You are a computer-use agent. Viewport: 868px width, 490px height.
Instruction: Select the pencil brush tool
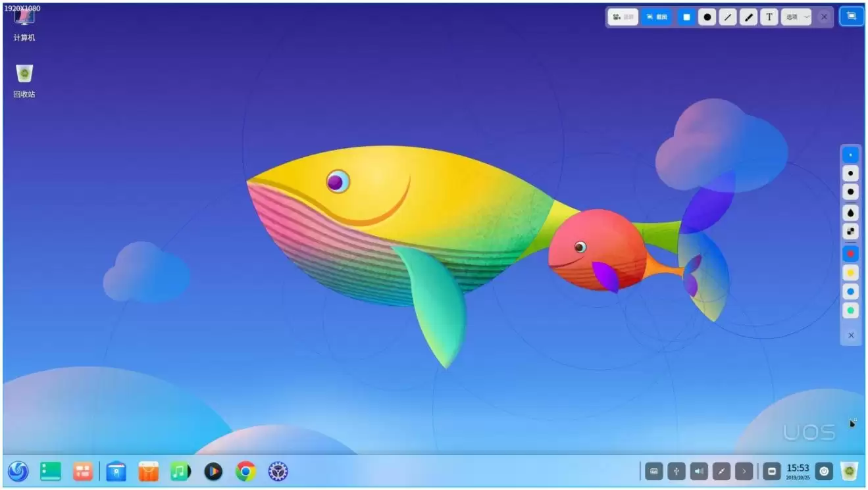click(748, 17)
